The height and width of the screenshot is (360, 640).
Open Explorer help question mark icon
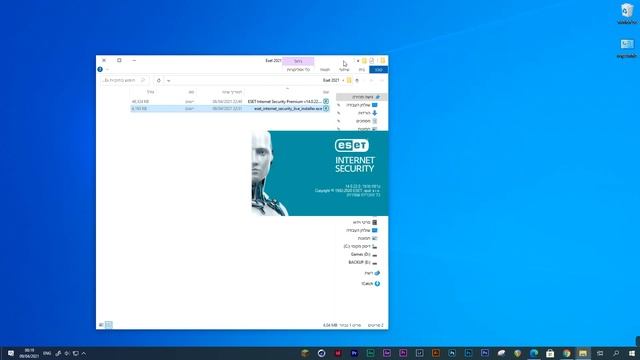[100, 69]
